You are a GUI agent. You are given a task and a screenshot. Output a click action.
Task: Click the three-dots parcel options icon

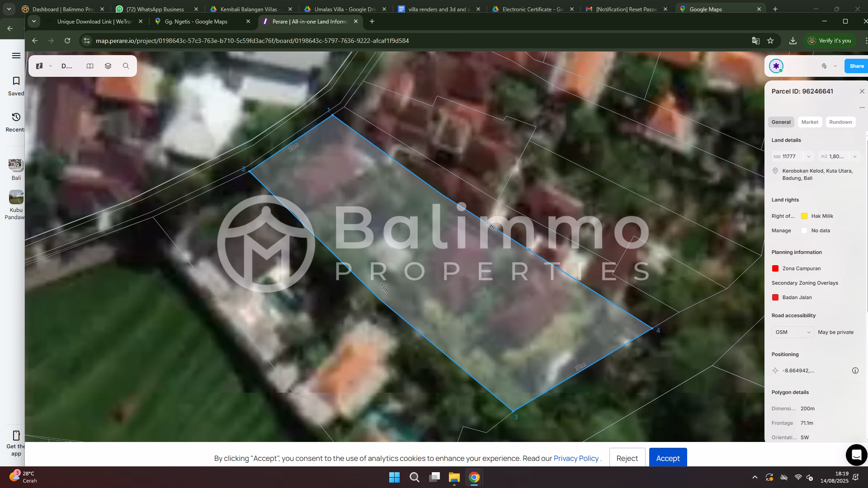coord(862,108)
